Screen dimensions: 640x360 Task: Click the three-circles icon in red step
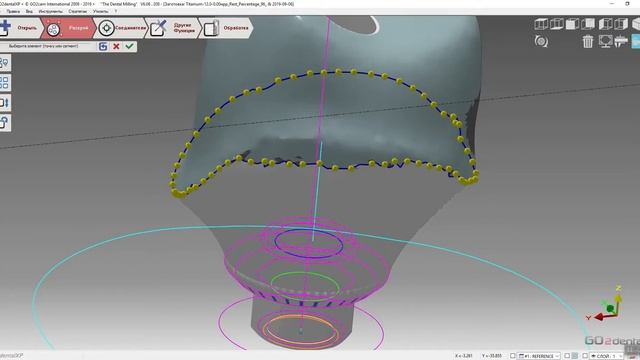(x=53, y=29)
